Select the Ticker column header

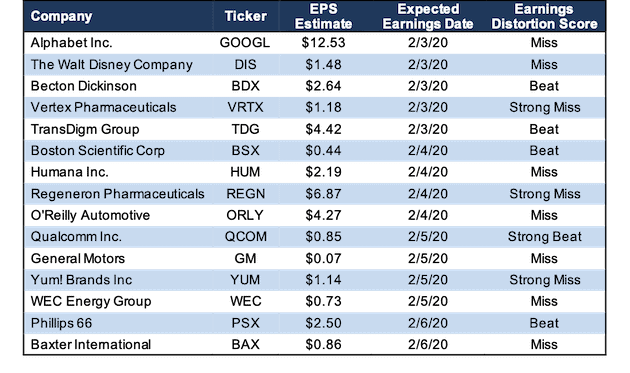(x=245, y=16)
